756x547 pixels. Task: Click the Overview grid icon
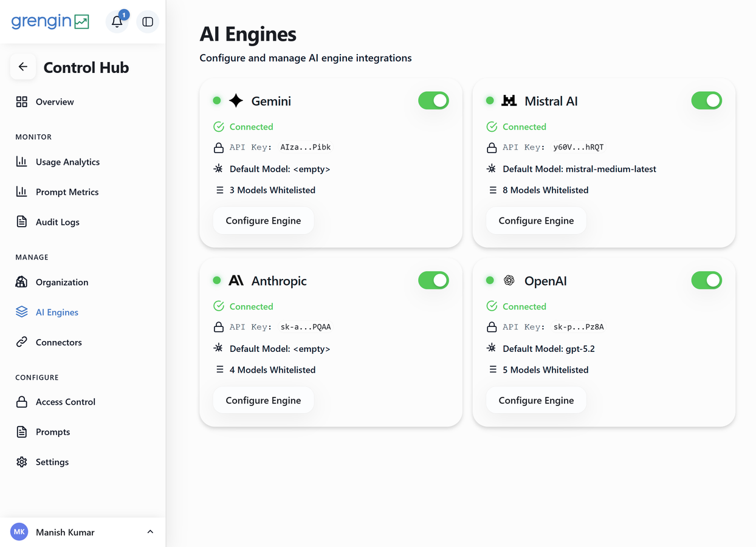22,101
